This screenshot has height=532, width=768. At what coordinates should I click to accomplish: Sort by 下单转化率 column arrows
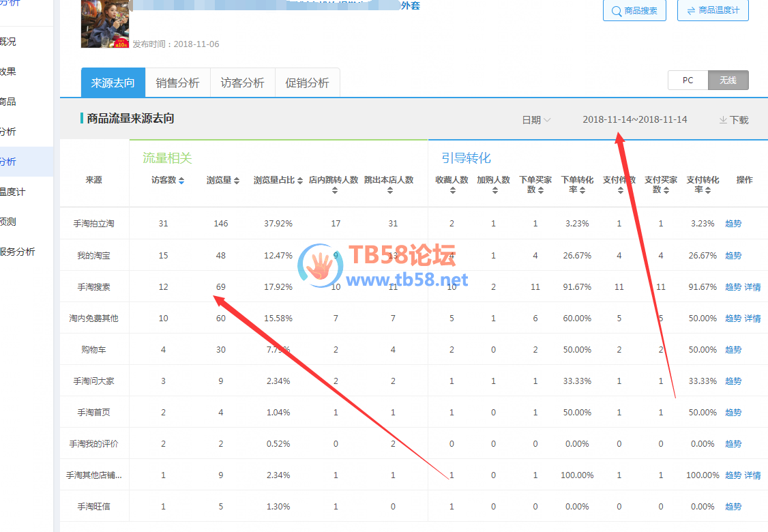click(x=582, y=190)
